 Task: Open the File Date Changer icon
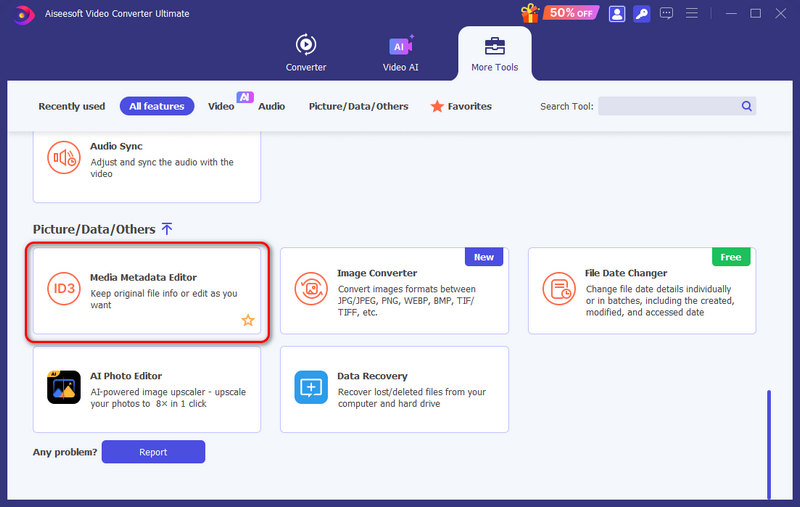coord(559,290)
